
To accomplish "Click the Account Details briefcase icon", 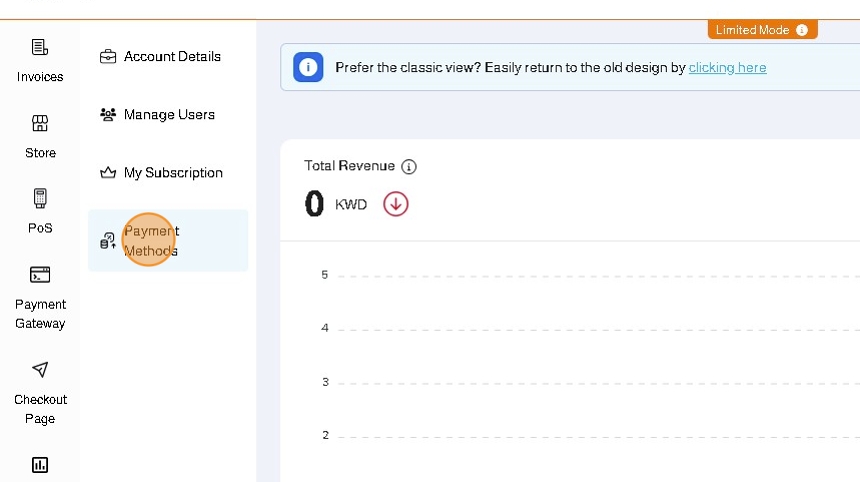I will (x=108, y=57).
